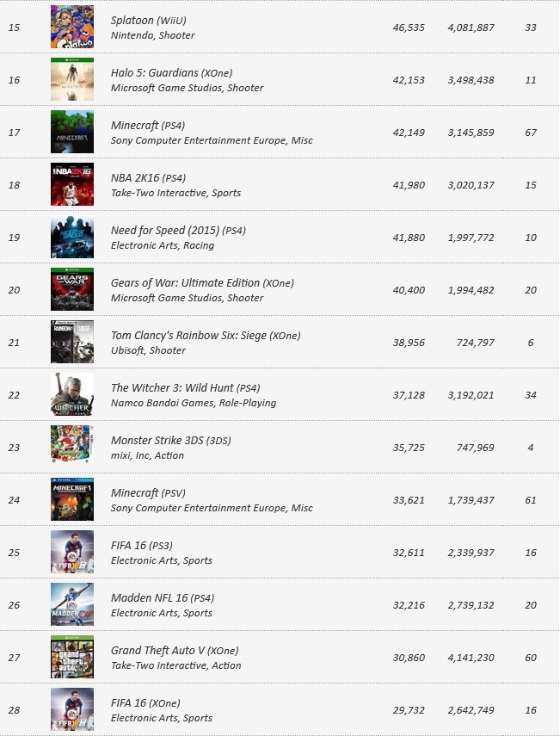560x736 pixels.
Task: Click the Need for Speed box art
Action: (x=72, y=237)
